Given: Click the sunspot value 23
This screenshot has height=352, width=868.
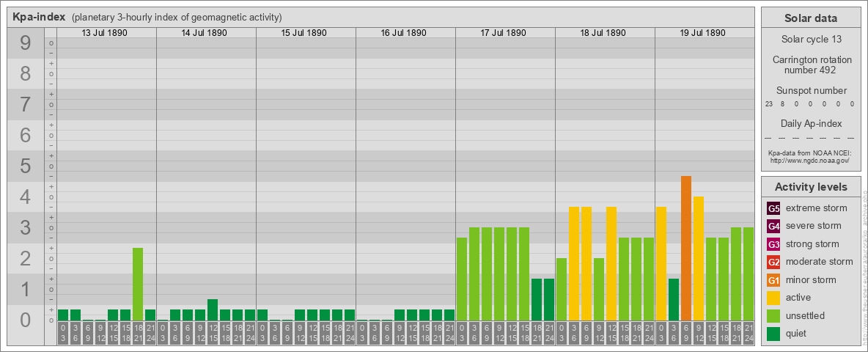Looking at the screenshot, I should (x=769, y=103).
